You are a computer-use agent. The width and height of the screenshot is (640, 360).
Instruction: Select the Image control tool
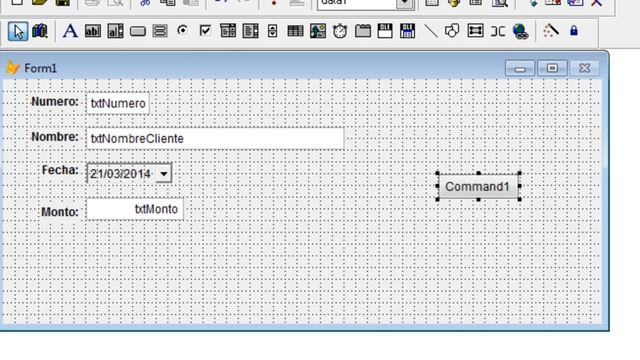click(318, 31)
